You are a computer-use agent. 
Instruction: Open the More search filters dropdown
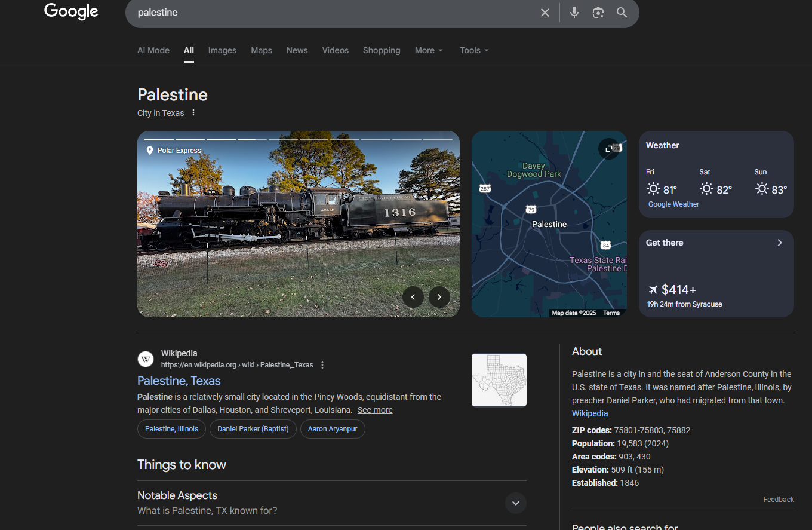[429, 50]
